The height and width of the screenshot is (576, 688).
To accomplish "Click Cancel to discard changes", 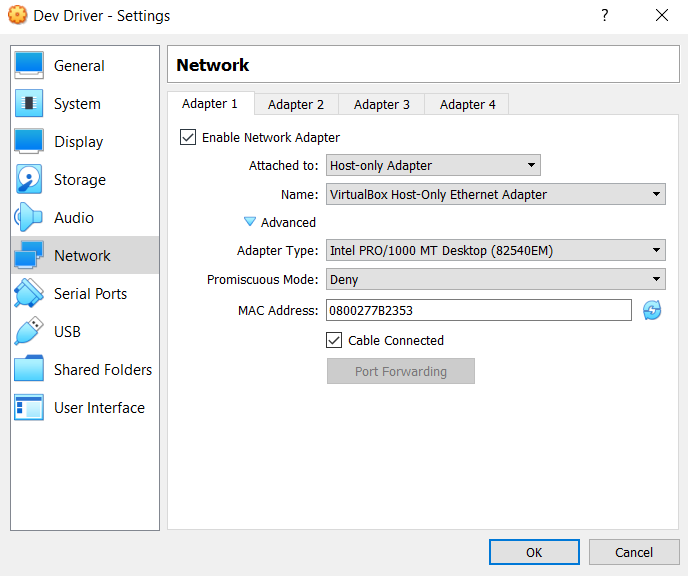I will click(634, 552).
